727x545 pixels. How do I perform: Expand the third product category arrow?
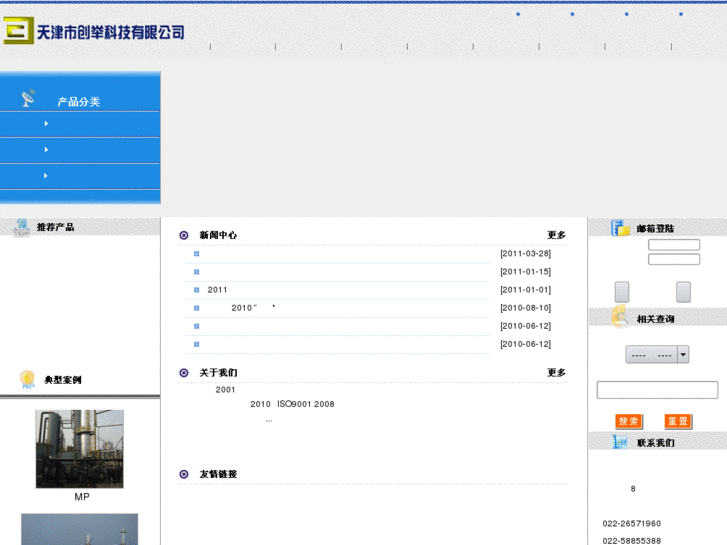pos(45,175)
